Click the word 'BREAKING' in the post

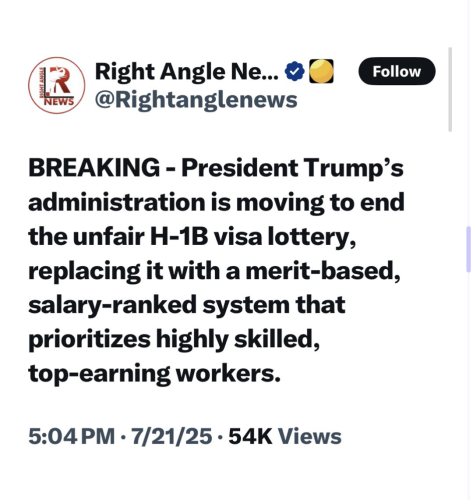[x=94, y=167]
